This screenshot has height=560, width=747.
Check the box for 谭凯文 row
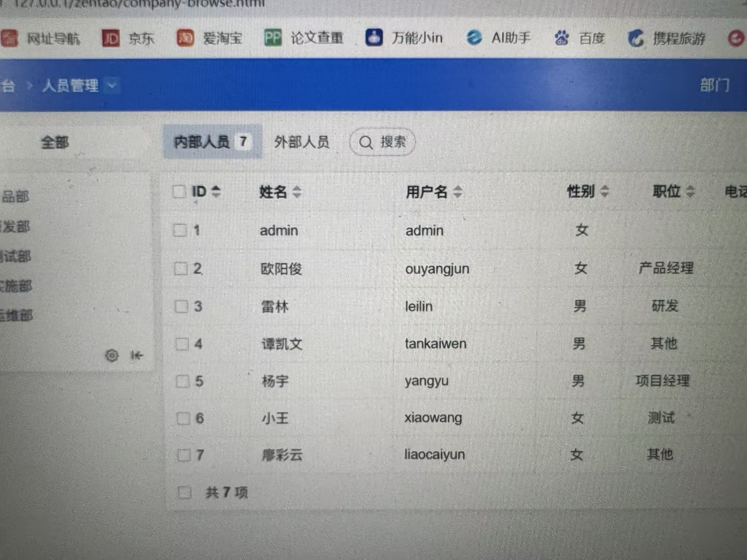coord(182,344)
